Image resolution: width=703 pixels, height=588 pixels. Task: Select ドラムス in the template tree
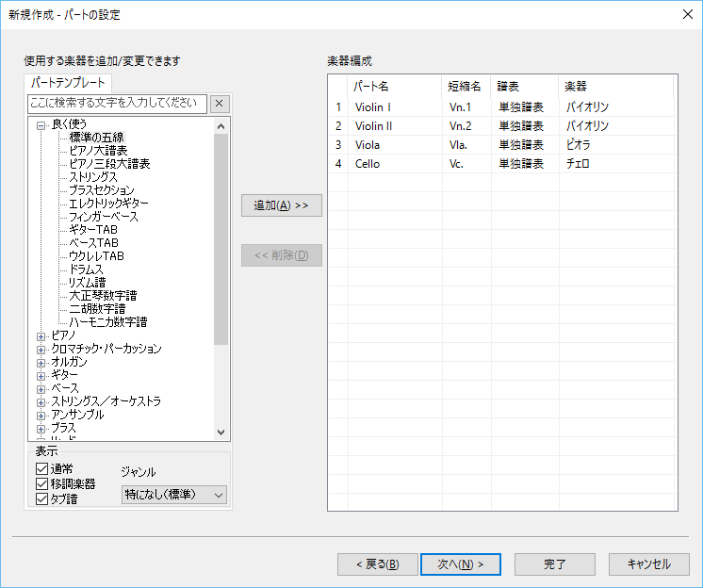(87, 269)
